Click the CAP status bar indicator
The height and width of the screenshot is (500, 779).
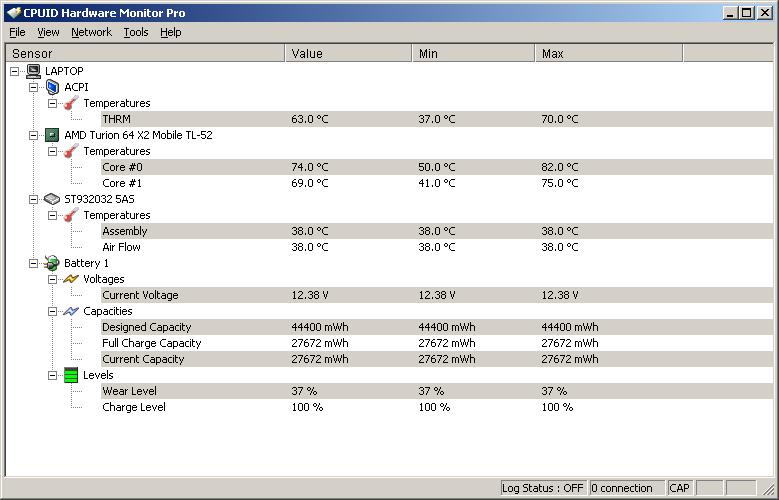pyautogui.click(x=679, y=488)
